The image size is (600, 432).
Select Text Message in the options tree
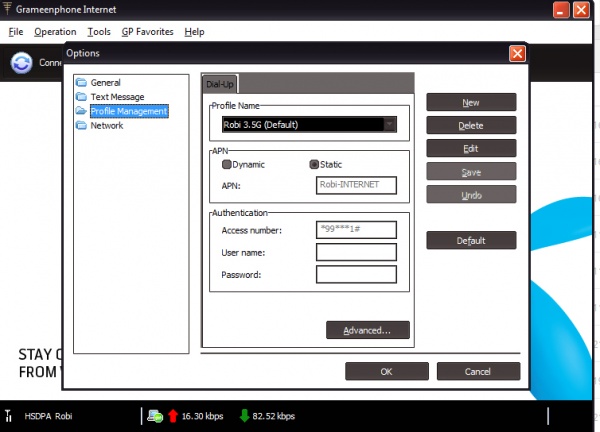click(117, 97)
